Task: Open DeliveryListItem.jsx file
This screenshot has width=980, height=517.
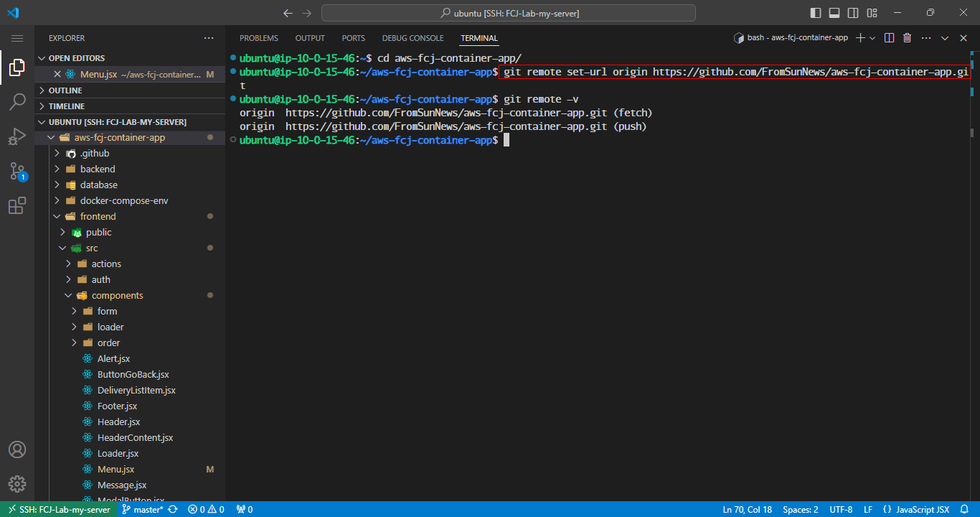Action: point(130,391)
